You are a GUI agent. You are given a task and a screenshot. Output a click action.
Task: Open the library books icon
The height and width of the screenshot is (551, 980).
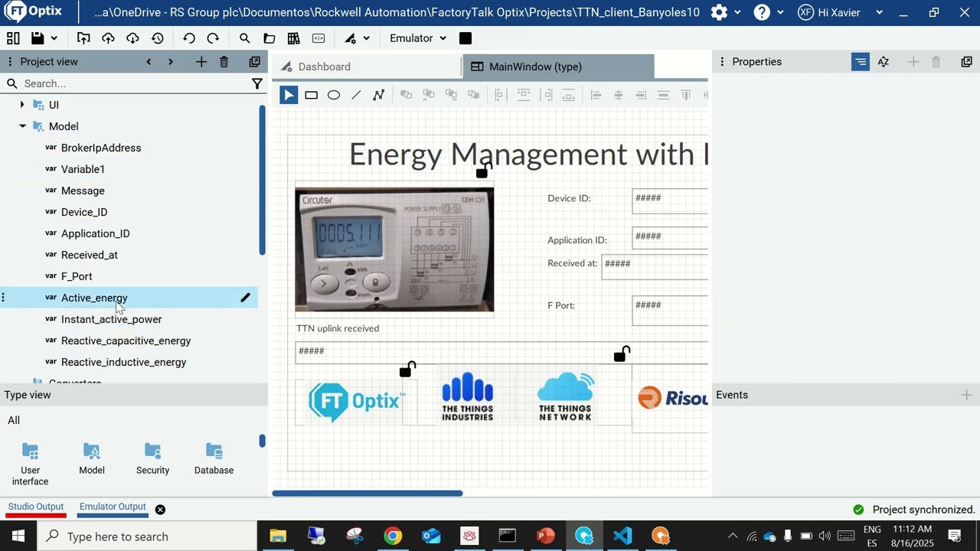(x=294, y=38)
